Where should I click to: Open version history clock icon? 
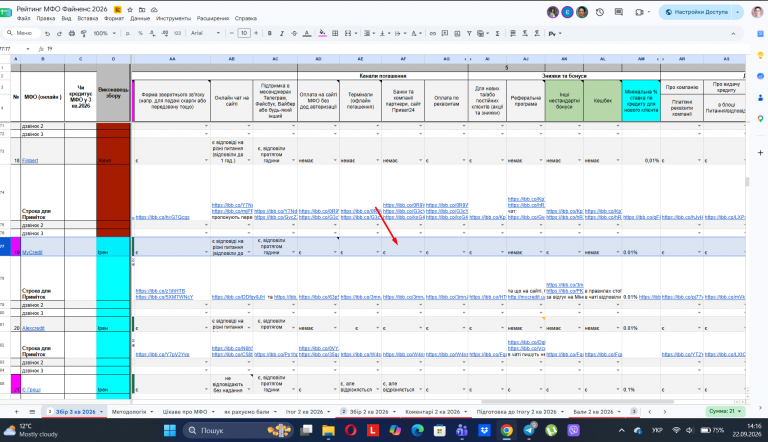point(600,12)
